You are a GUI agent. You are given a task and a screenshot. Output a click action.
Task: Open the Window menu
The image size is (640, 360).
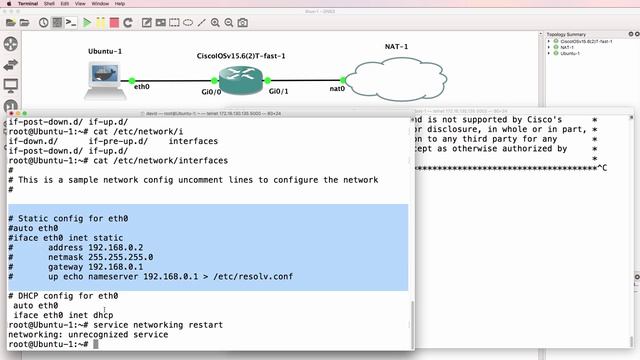click(x=100, y=4)
